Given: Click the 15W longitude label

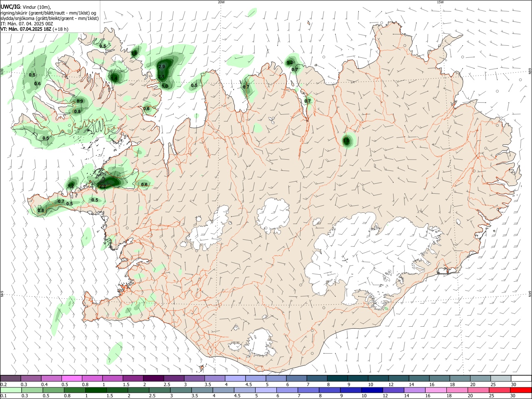Looking at the screenshot, I should [x=440, y=2].
